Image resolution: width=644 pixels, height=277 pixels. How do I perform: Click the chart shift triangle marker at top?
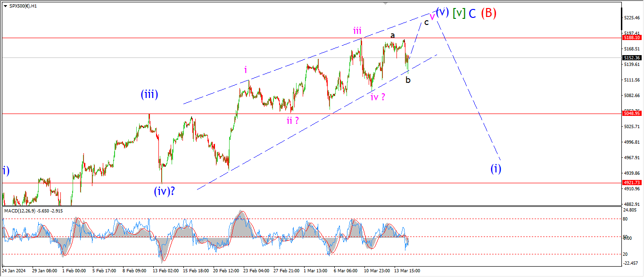tap(387, 3)
